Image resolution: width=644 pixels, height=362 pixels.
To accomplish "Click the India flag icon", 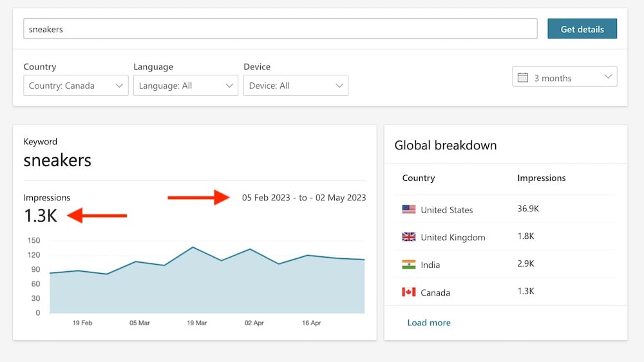I will pyautogui.click(x=408, y=265).
